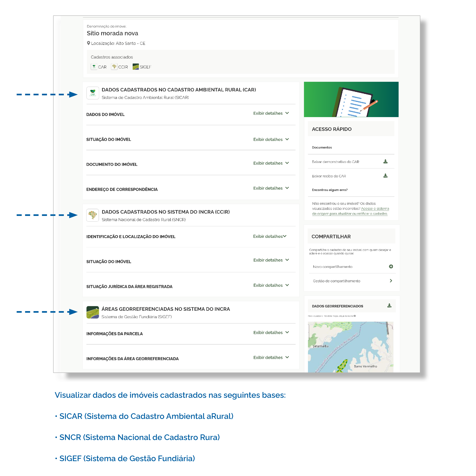Download the Dados Georreferenciados
The width and height of the screenshot is (476, 476).
point(389,306)
